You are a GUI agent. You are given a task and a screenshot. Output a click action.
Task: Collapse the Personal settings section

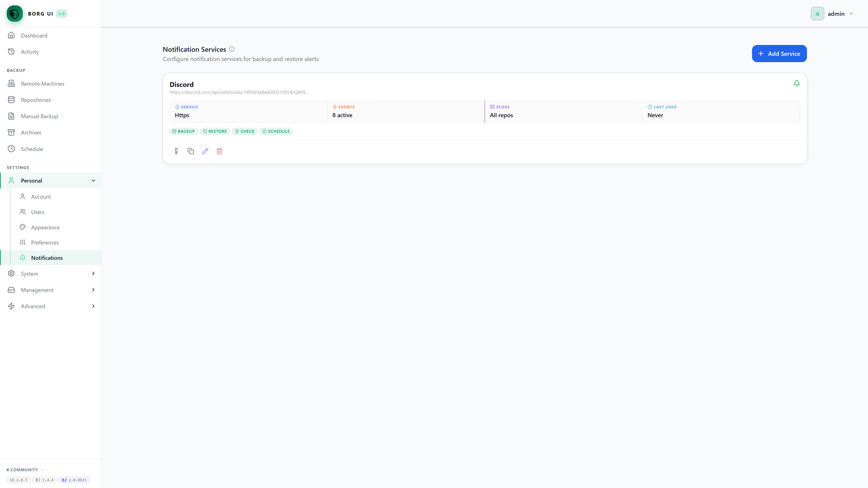93,181
